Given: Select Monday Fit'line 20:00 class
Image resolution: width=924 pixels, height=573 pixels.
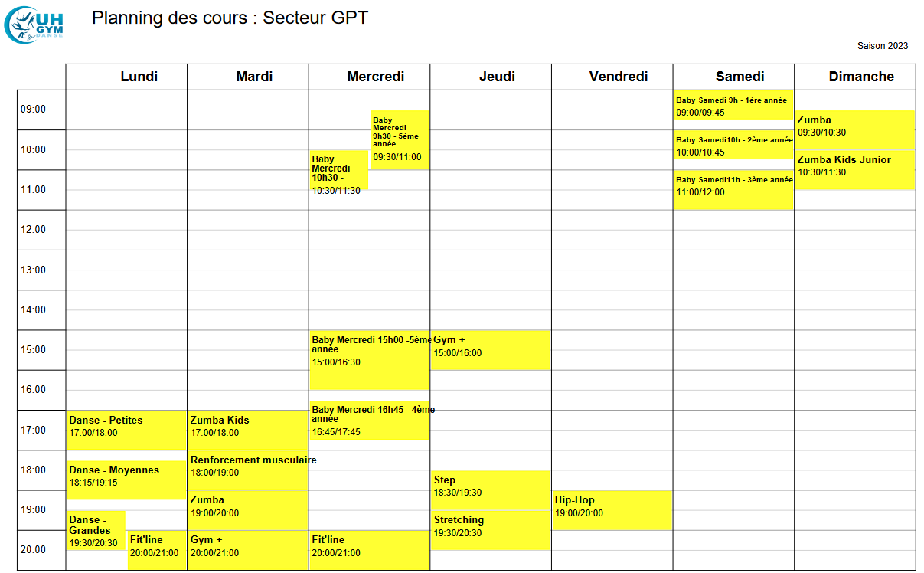Looking at the screenshot, I should 157,549.
